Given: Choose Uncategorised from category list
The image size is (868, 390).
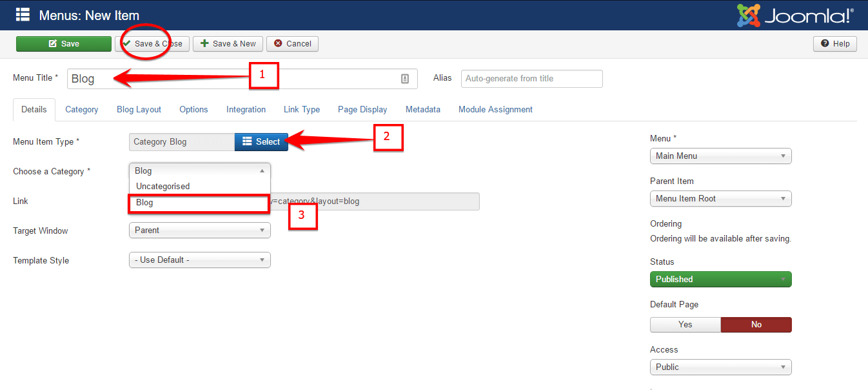Looking at the screenshot, I should click(x=163, y=186).
